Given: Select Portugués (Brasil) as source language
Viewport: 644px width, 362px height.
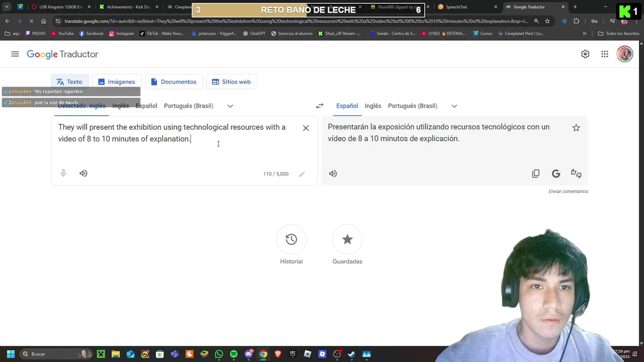Looking at the screenshot, I should coord(189,106).
